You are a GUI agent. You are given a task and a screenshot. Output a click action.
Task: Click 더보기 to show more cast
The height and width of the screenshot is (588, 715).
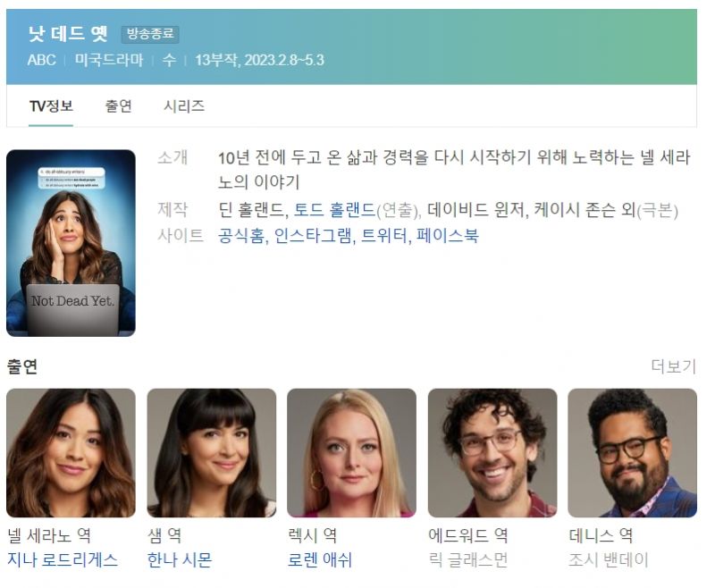coord(674,366)
